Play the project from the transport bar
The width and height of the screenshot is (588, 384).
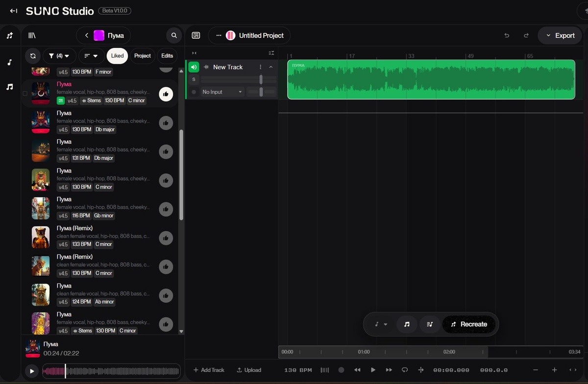(373, 370)
